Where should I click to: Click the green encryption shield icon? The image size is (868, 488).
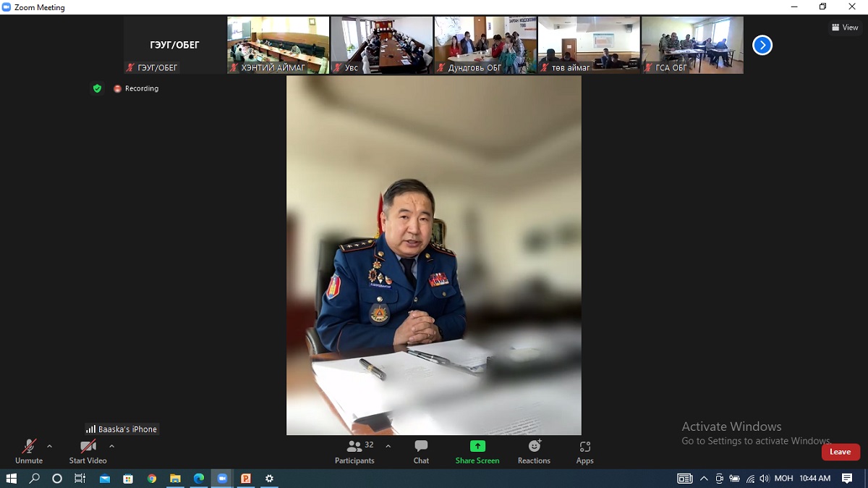(x=97, y=88)
